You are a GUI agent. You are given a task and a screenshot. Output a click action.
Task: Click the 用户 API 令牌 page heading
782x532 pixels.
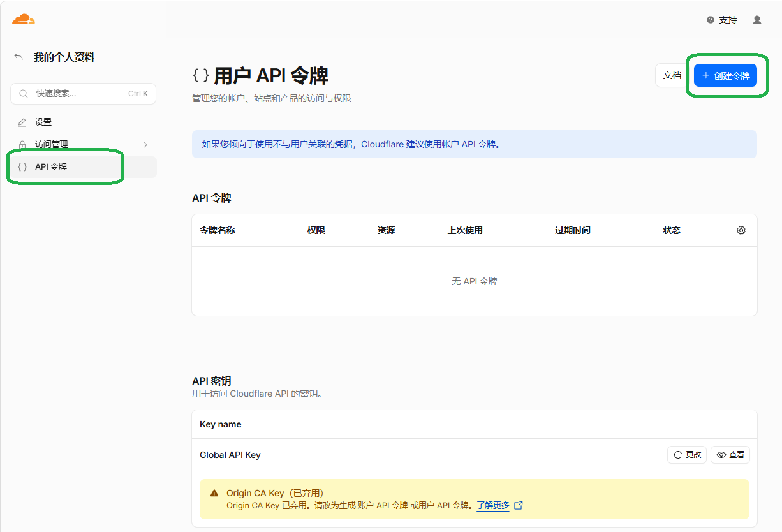pos(271,75)
